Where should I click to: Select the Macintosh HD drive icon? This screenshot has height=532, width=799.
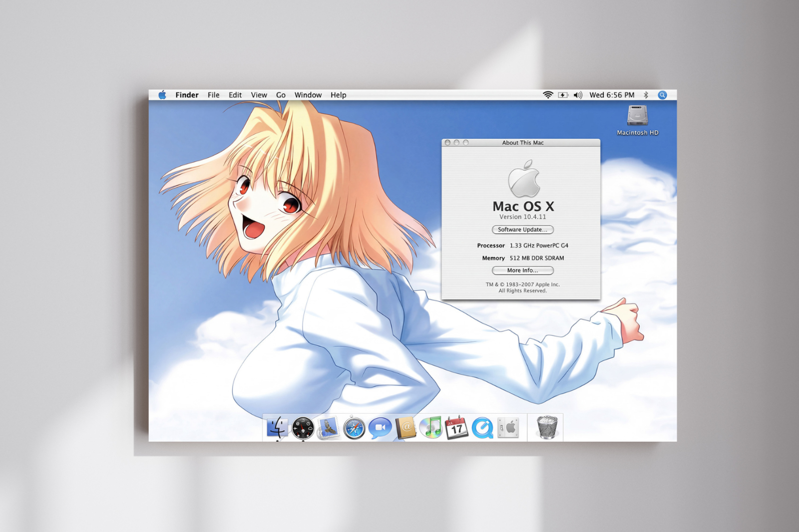click(638, 115)
